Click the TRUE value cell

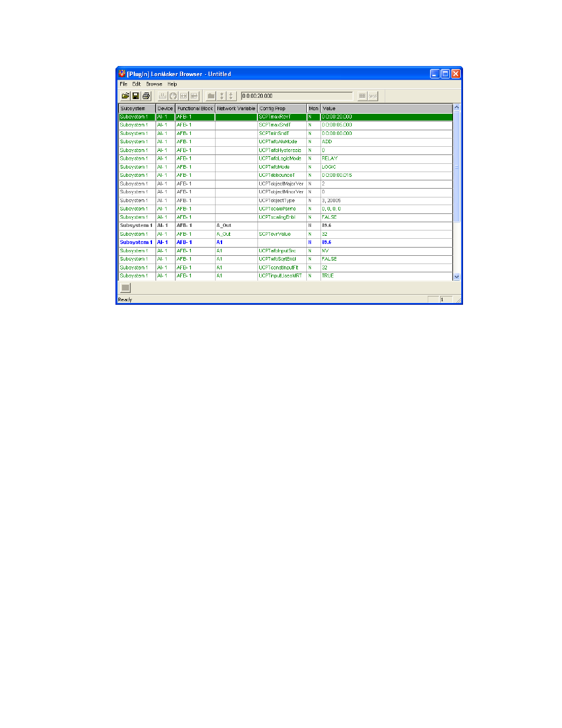[x=386, y=276]
